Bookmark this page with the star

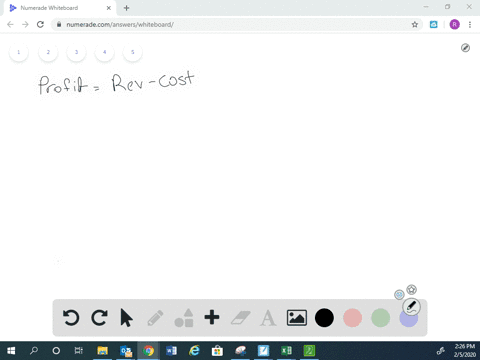(415, 24)
